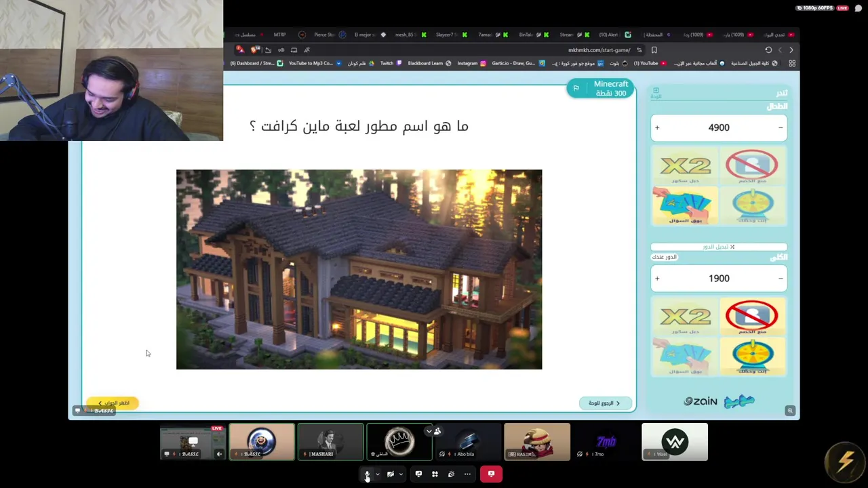This screenshot has height=488, width=868.
Task: Click the Minecraft house question image
Action: pyautogui.click(x=359, y=269)
